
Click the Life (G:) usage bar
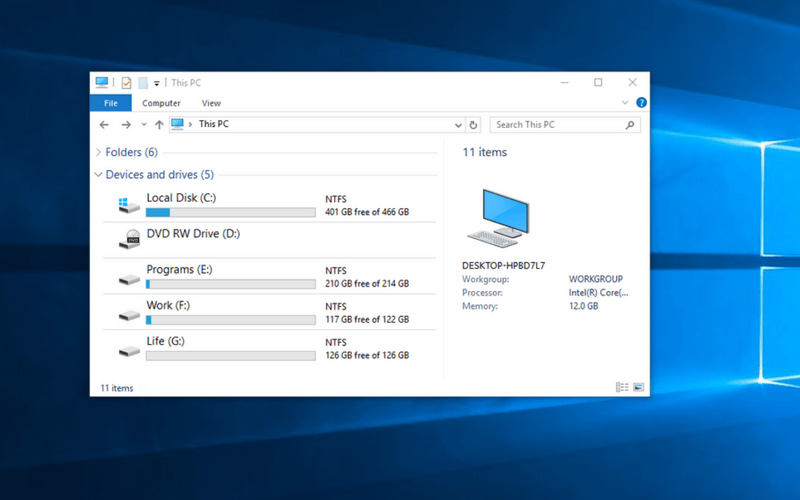tap(231, 356)
